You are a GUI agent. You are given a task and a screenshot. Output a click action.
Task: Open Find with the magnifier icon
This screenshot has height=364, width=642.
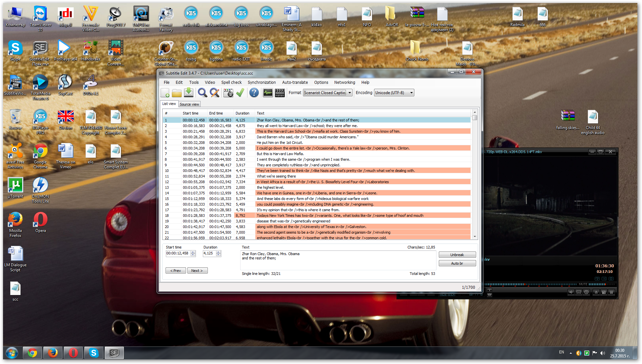(203, 93)
